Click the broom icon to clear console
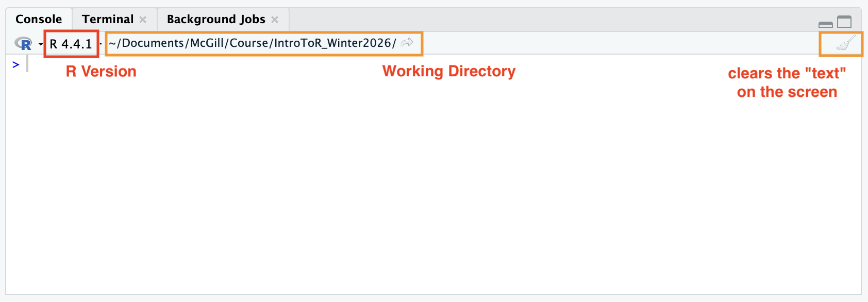This screenshot has width=868, height=302. [845, 43]
